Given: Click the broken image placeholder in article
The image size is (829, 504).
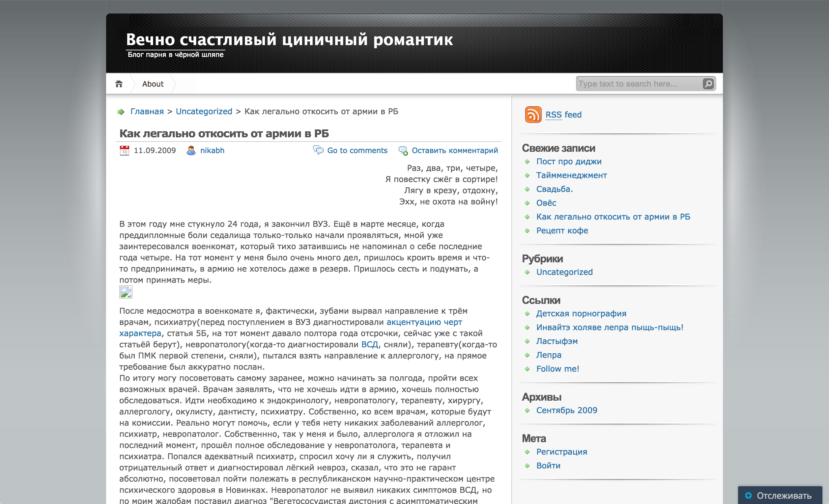Looking at the screenshot, I should point(126,292).
